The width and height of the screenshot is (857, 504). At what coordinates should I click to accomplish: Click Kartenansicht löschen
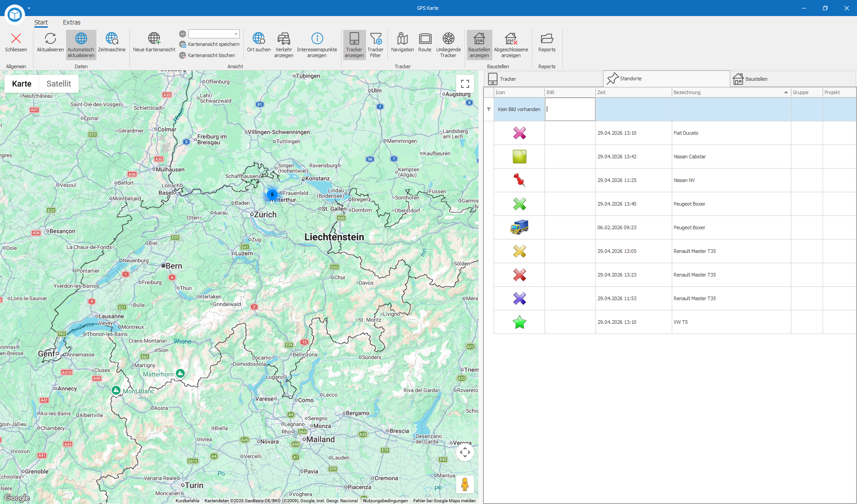[207, 55]
